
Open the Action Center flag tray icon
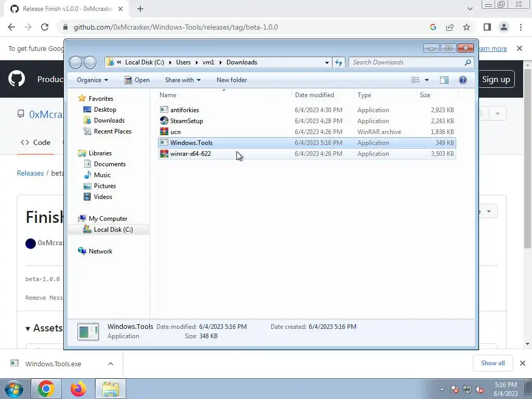454,389
